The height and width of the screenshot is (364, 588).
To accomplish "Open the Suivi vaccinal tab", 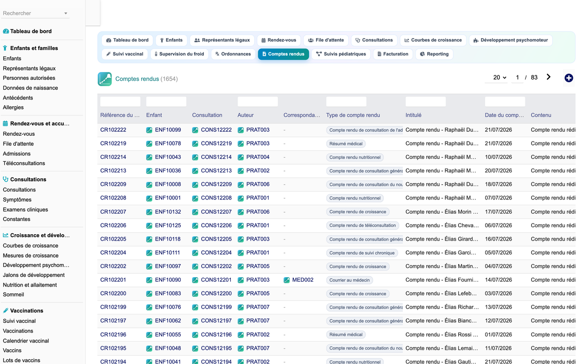I will point(125,54).
